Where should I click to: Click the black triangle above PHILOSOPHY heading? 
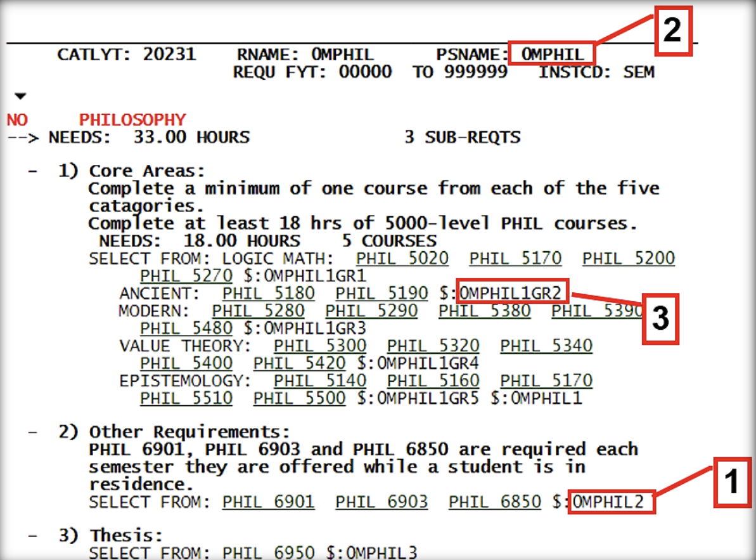(x=21, y=96)
